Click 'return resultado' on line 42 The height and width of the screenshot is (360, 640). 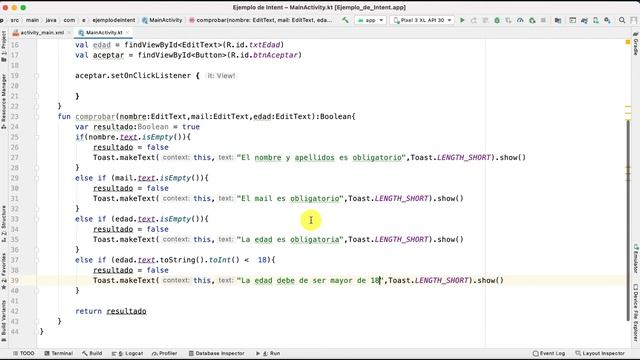tap(111, 311)
